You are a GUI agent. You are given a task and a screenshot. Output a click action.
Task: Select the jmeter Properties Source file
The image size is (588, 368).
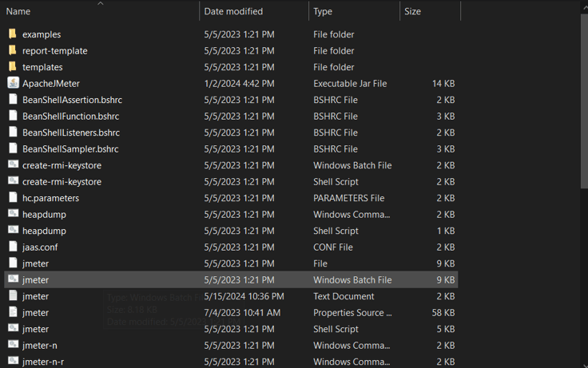point(35,313)
